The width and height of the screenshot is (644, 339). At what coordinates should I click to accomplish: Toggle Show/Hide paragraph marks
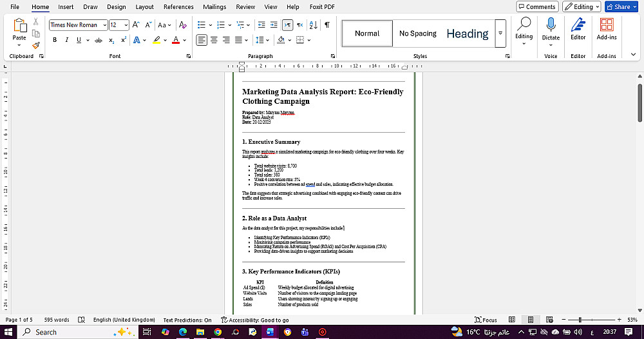click(x=327, y=25)
